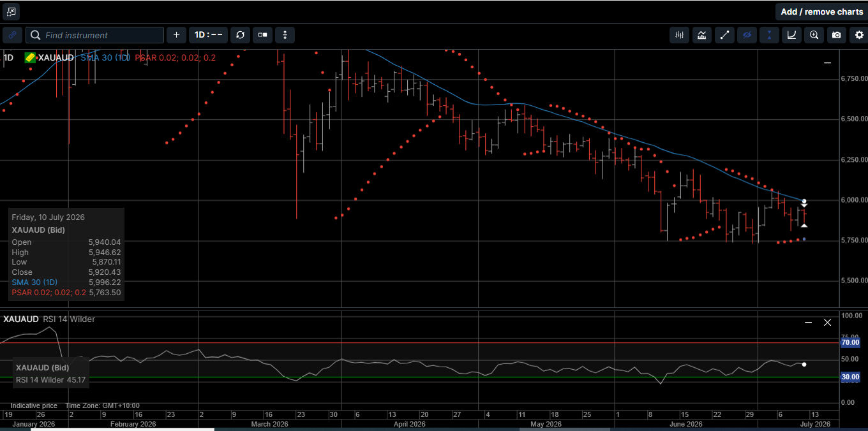Select the PSAR 0.02; 0.02; 0.2 label
Image resolution: width=868 pixels, height=431 pixels.
[x=176, y=57]
